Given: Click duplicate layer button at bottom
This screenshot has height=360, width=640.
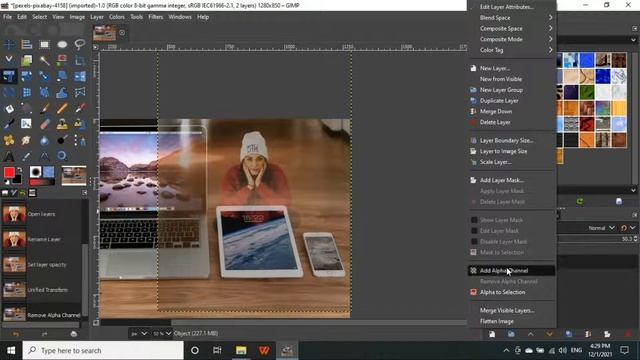Looking at the screenshot, I should 569,334.
